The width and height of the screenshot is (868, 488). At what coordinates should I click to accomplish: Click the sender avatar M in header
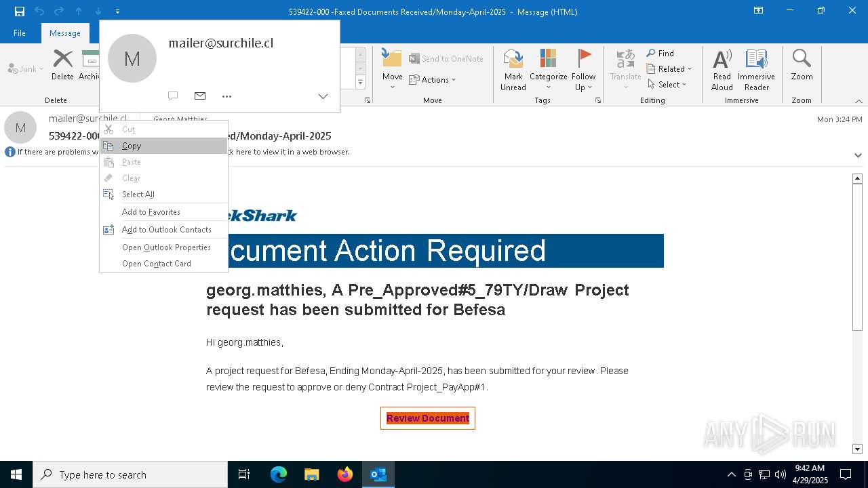(20, 127)
